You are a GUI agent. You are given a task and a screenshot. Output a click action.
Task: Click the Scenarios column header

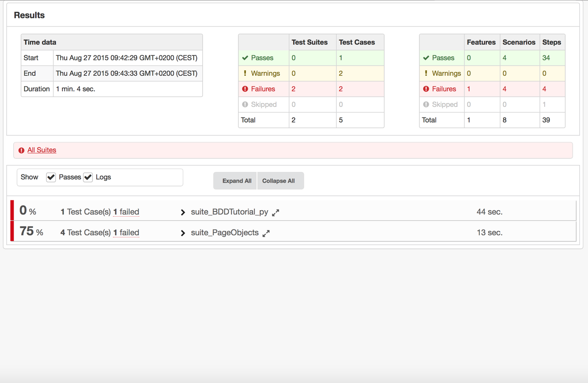point(519,42)
